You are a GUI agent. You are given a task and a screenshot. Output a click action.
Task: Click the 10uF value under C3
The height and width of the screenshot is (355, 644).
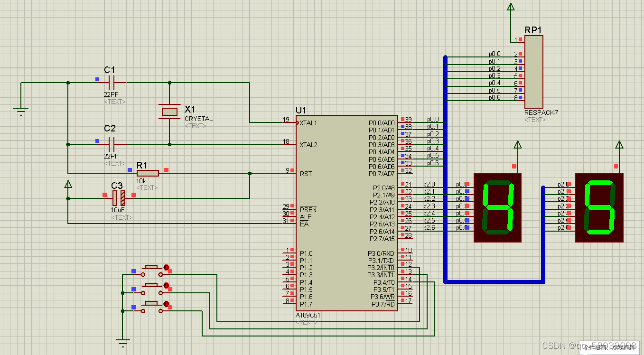[x=118, y=210]
